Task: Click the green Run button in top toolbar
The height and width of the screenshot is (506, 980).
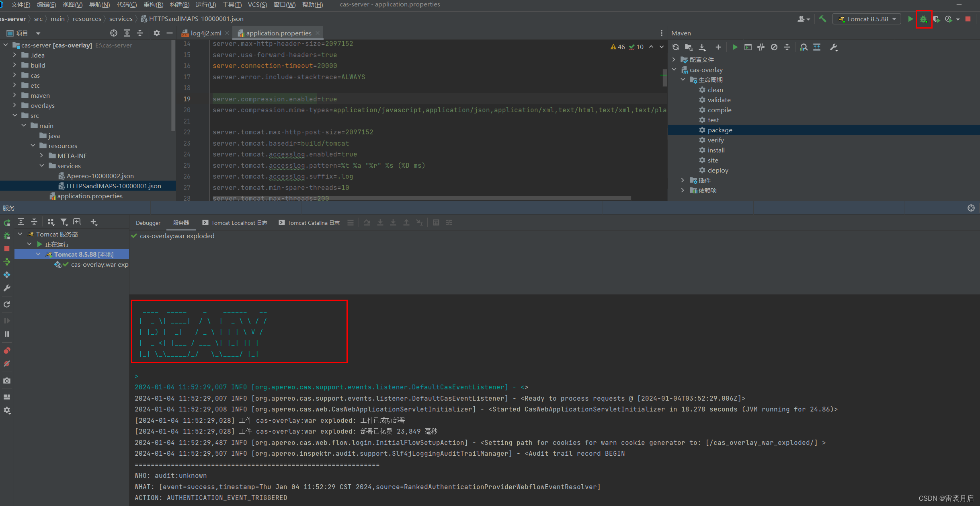Action: (910, 19)
